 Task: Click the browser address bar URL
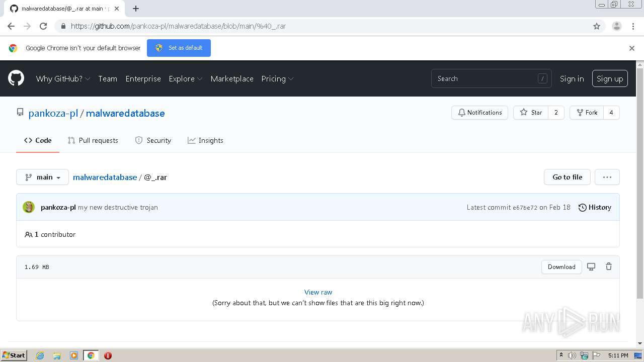point(178,26)
